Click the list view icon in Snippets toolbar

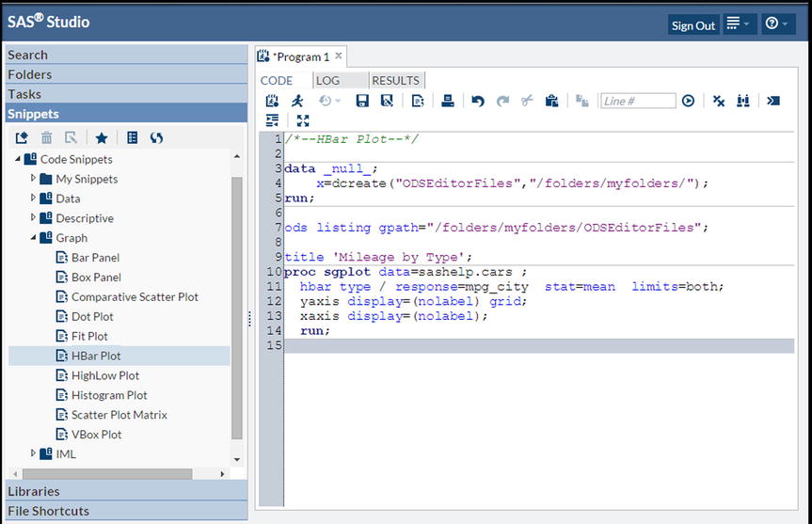(132, 137)
